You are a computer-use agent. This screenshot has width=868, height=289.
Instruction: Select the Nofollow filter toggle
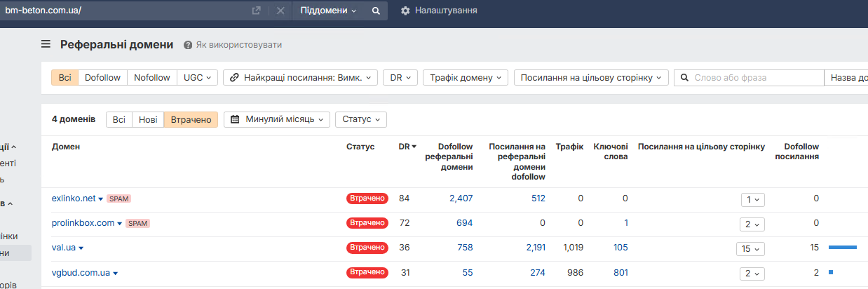[151, 78]
